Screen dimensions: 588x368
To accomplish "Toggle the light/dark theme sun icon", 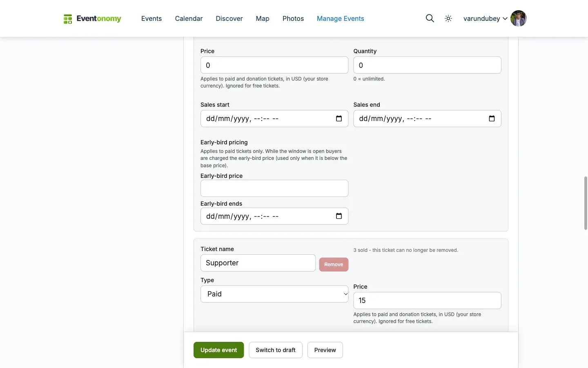I will [448, 18].
